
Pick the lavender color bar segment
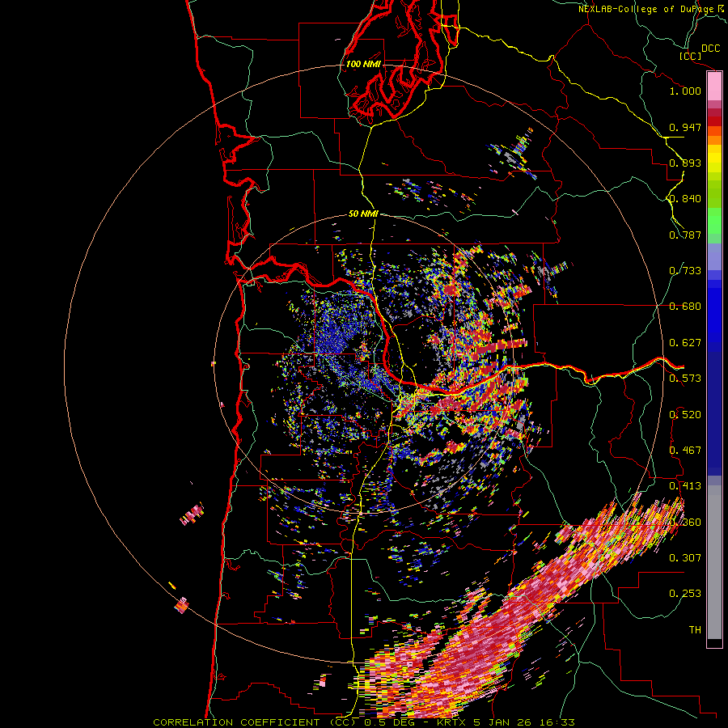[x=714, y=256]
